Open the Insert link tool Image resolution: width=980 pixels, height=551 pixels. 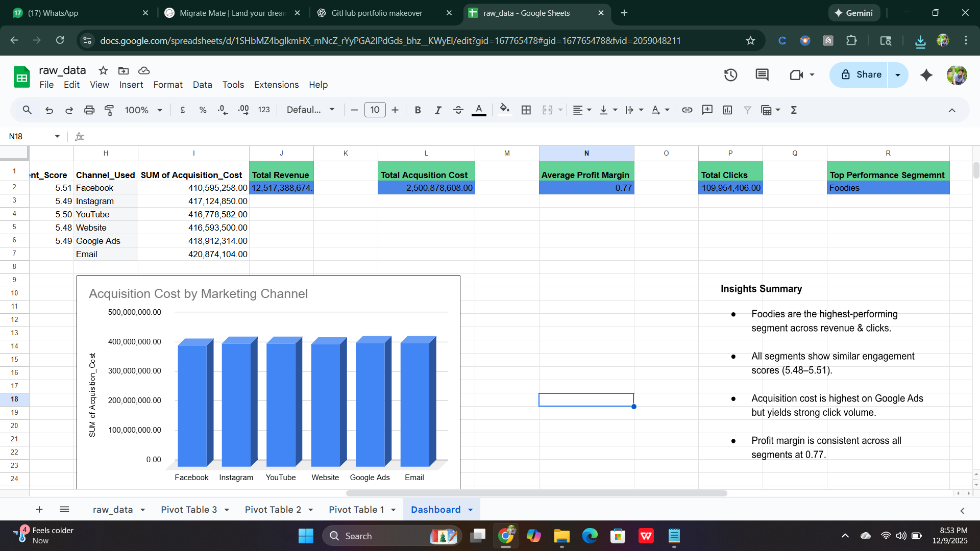687,110
